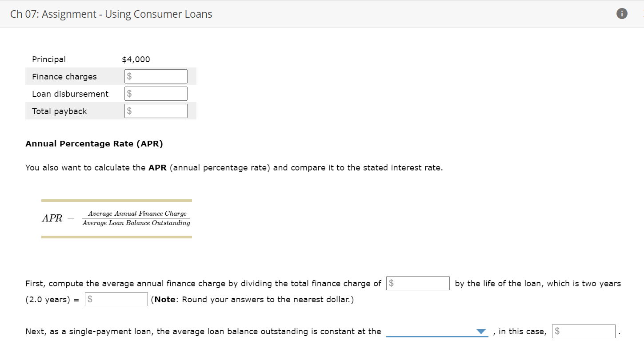
Task: Click the bolded Annual Percentage Rate heading
Action: [x=94, y=143]
